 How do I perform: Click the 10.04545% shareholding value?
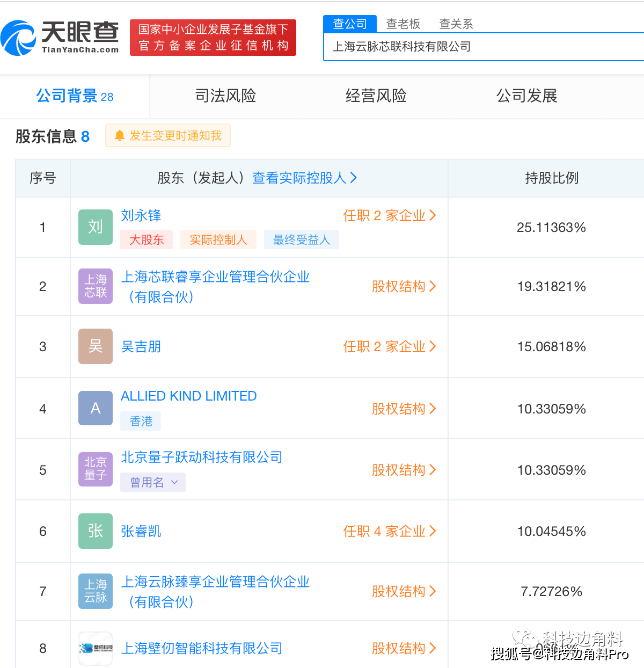551,531
